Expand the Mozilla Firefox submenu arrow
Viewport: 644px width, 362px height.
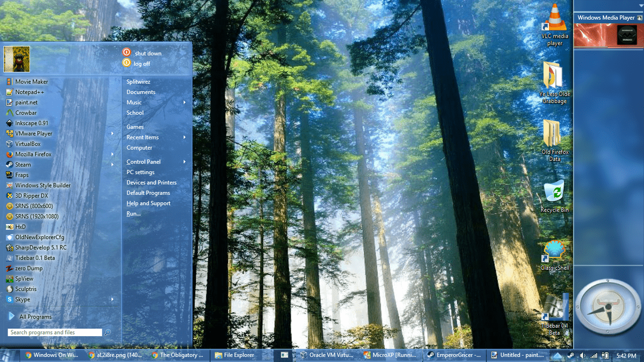tap(112, 154)
